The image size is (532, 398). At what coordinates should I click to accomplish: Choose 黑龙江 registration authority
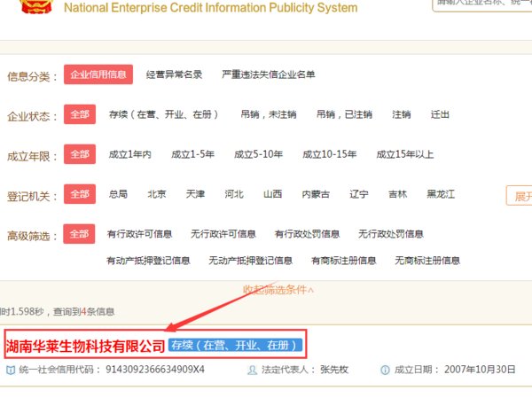(441, 194)
